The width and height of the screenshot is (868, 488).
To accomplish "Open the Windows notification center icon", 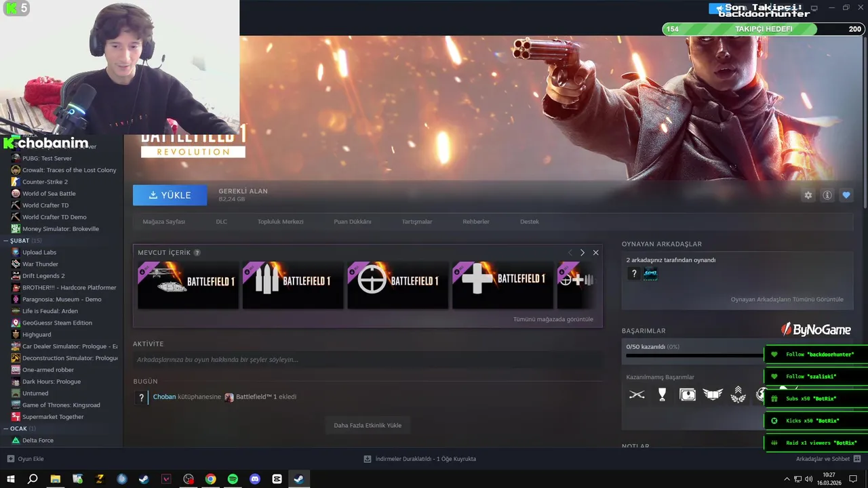I will [x=853, y=479].
